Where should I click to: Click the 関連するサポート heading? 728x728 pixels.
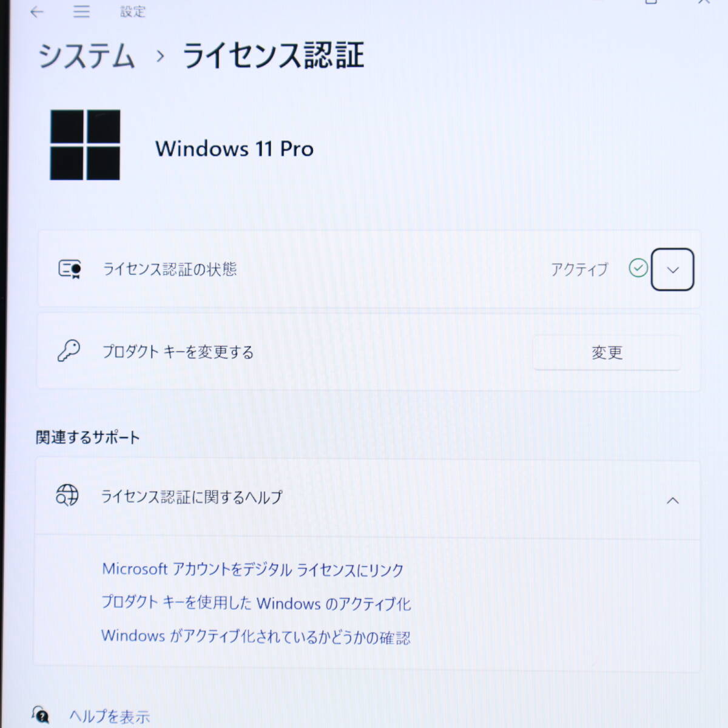pyautogui.click(x=88, y=437)
